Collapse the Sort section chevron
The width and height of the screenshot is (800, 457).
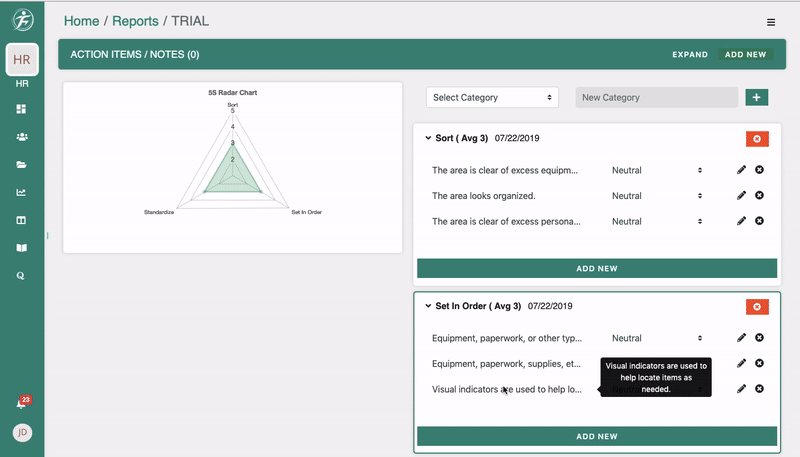pyautogui.click(x=428, y=138)
